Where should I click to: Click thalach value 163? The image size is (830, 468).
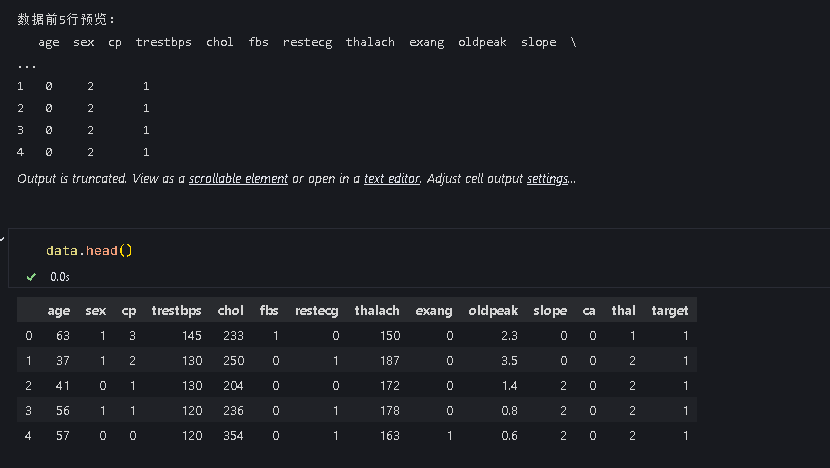click(390, 435)
